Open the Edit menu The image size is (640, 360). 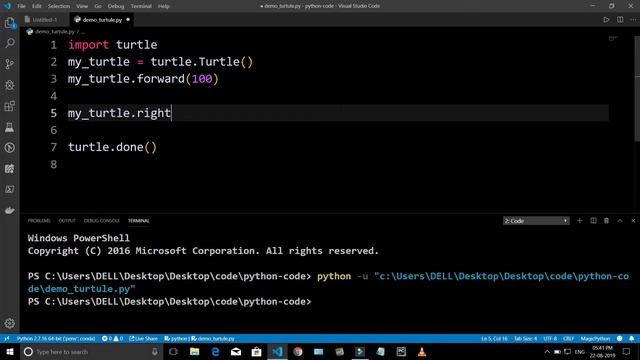pyautogui.click(x=37, y=6)
